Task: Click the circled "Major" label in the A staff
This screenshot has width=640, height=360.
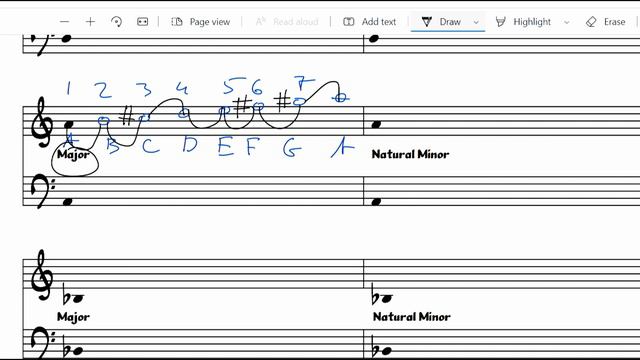Action: point(73,155)
